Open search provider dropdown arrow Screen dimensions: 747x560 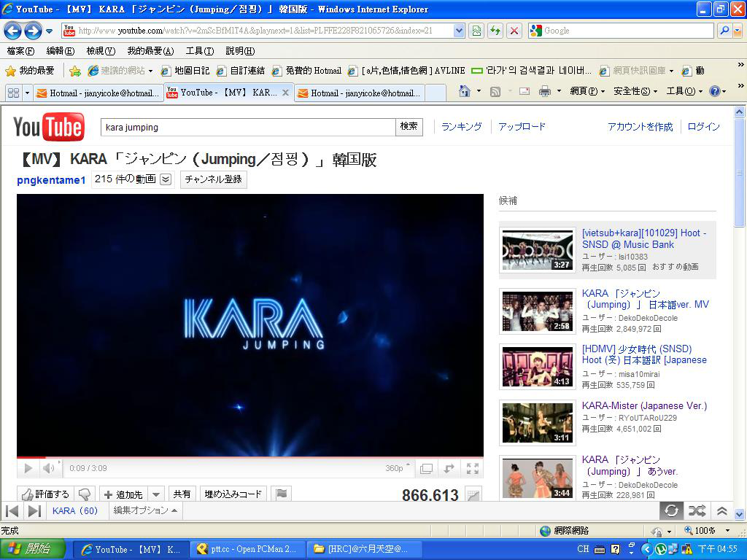click(737, 31)
